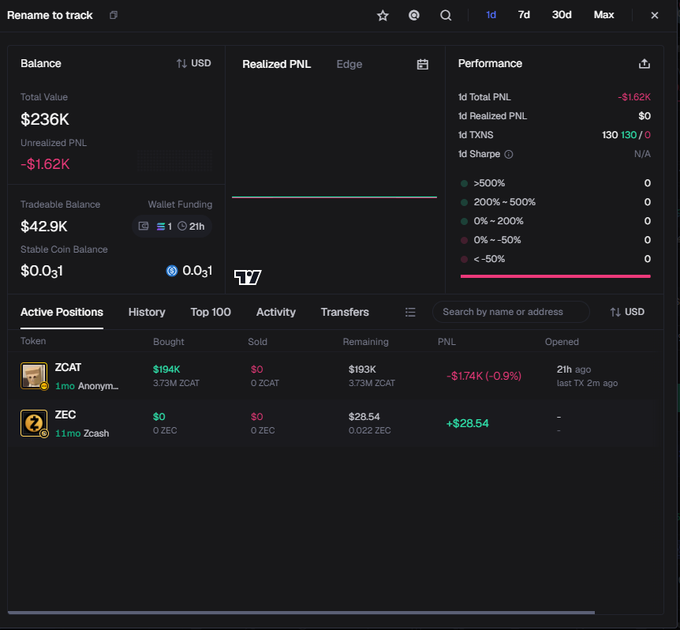Click Tradeable Balance $42.9K

44,226
